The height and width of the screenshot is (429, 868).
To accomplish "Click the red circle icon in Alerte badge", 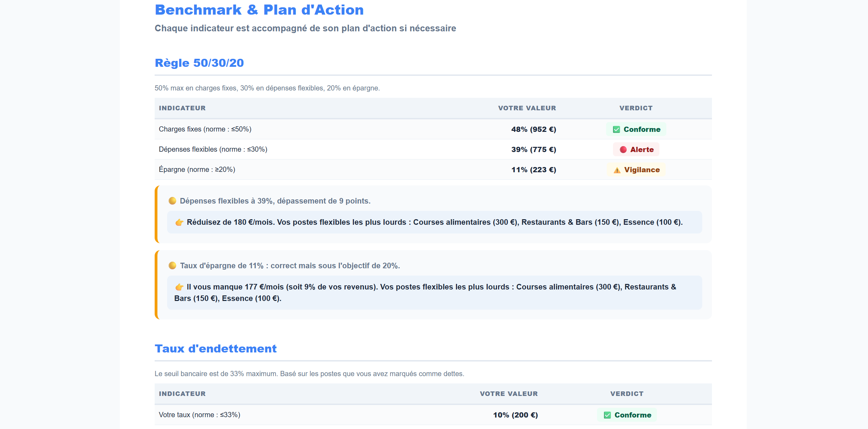I will pos(623,150).
